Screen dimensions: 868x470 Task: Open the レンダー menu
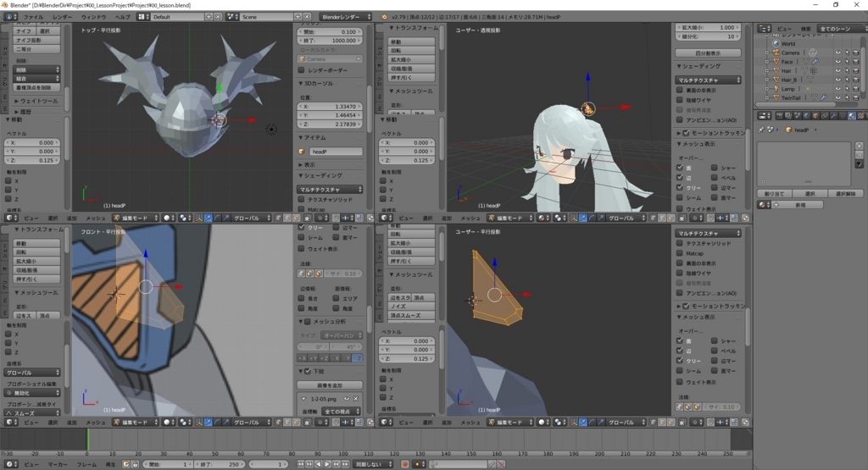tap(62, 17)
